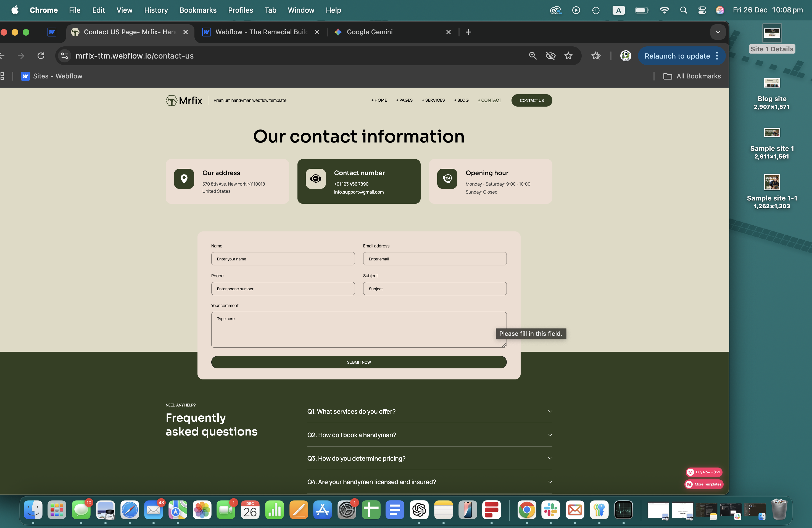This screenshot has height=528, width=812.
Task: Click the headset chat icon in Contact number card
Action: (316, 178)
